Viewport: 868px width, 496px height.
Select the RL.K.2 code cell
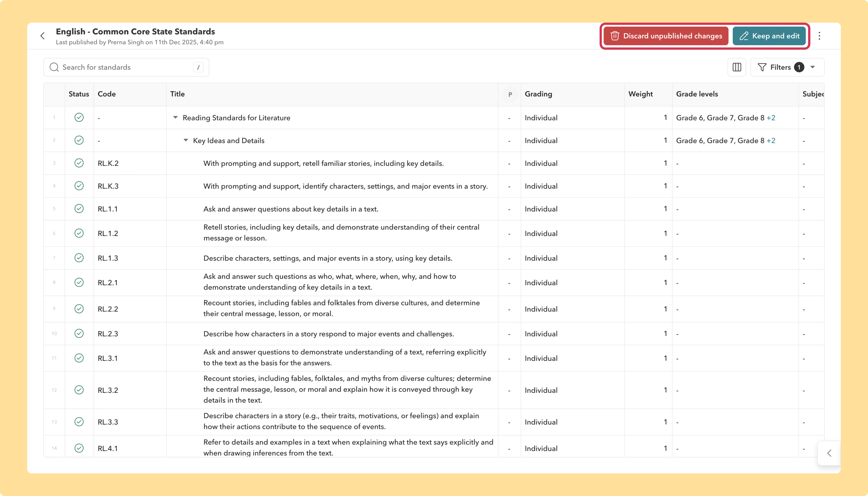click(x=130, y=163)
